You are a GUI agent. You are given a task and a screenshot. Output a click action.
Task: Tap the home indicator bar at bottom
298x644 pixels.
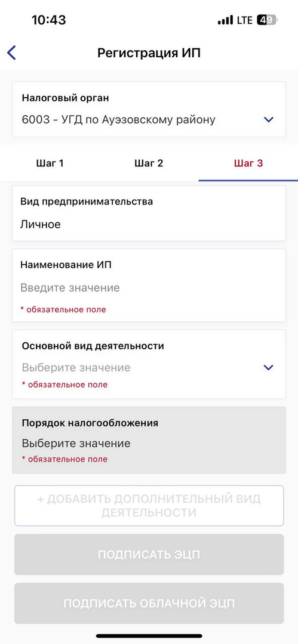coord(149,636)
